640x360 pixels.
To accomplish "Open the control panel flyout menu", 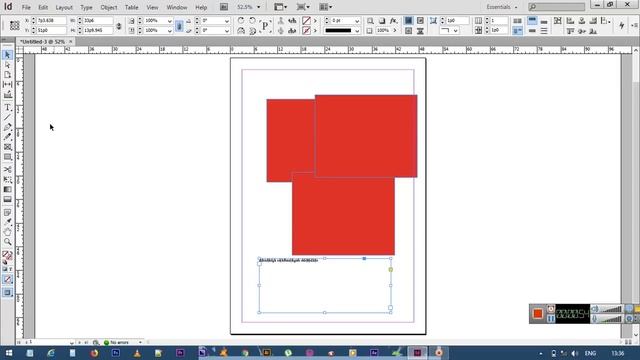I will point(635,25).
